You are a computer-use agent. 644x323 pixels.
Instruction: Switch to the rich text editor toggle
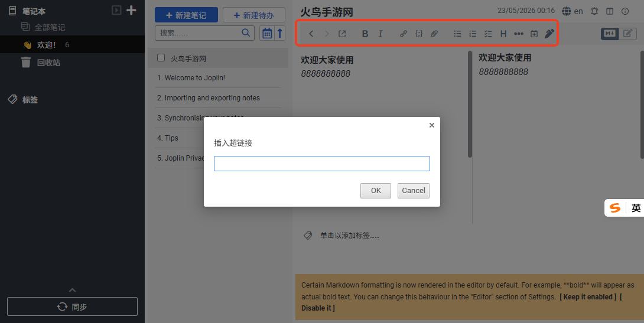[x=627, y=34]
